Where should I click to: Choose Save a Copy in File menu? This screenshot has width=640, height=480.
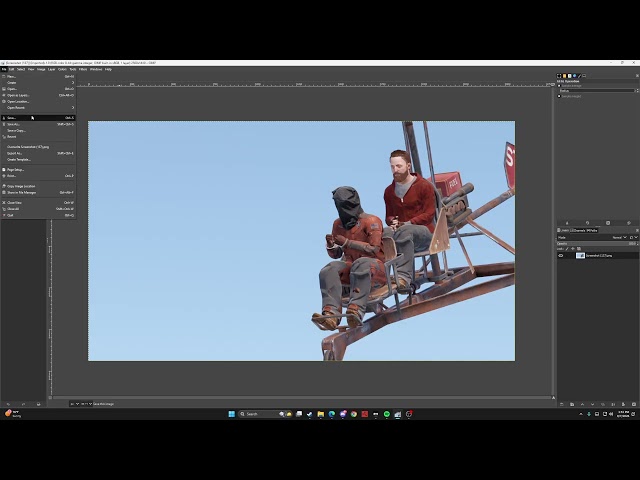(x=38, y=131)
